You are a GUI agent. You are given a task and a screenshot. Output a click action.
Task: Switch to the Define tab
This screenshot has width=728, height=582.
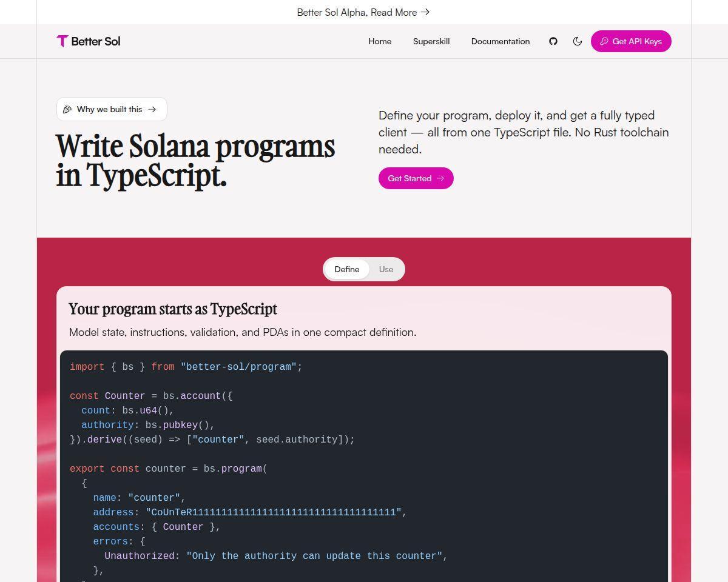click(x=347, y=269)
